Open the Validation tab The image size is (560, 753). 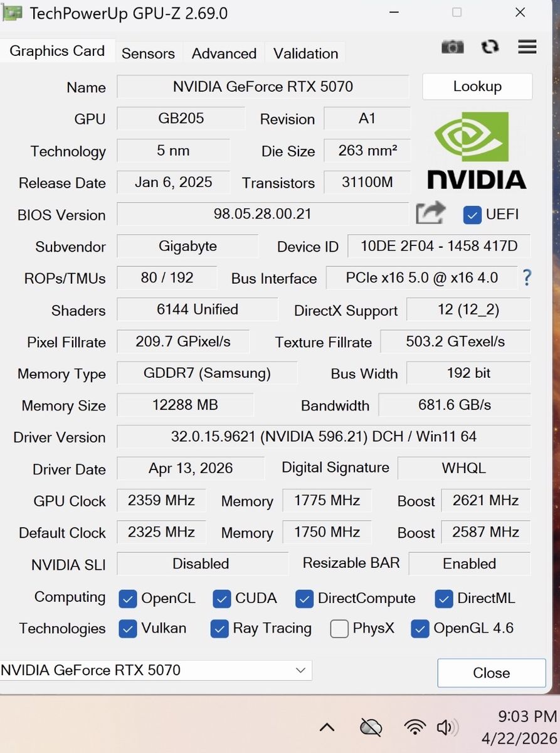click(305, 53)
